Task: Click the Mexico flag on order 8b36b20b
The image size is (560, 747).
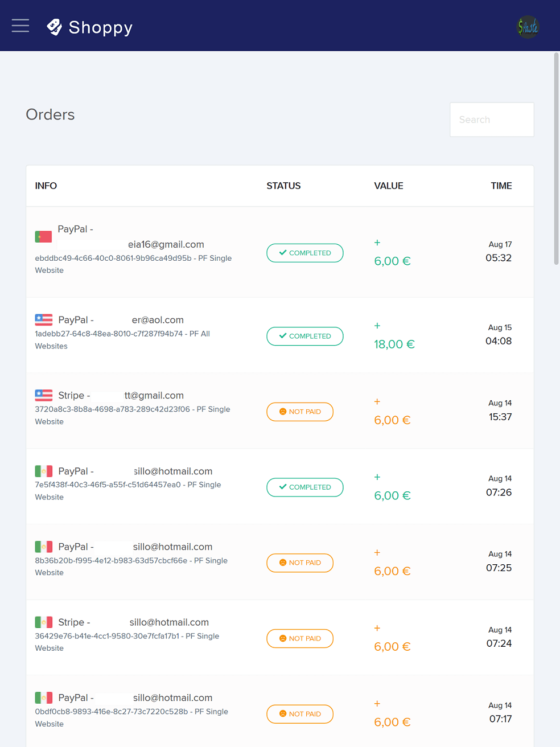Action: [44, 547]
